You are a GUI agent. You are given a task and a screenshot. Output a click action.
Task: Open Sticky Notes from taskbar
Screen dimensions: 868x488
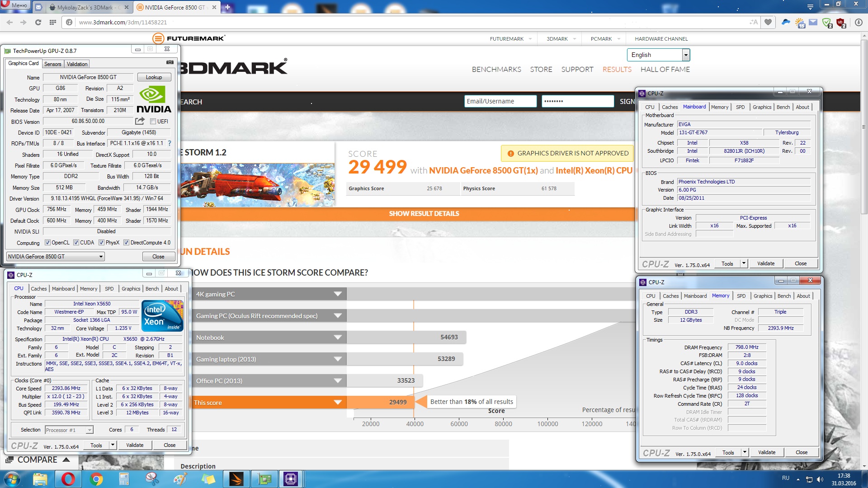208,479
